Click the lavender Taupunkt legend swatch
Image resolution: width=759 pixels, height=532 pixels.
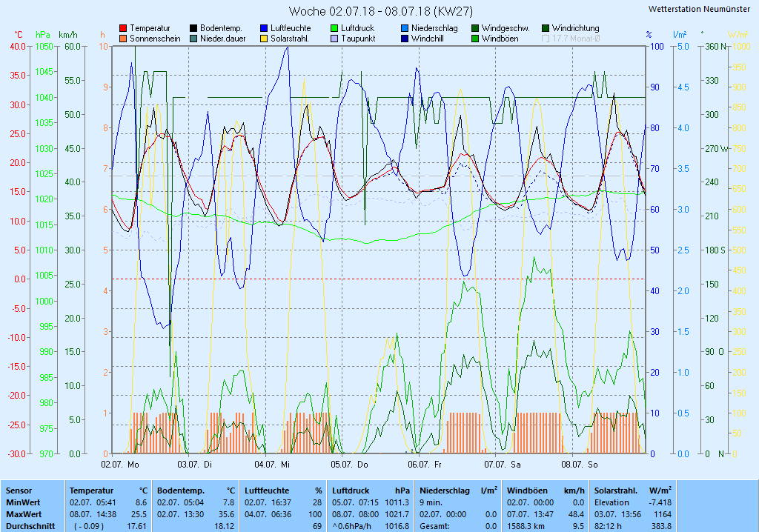pos(334,39)
